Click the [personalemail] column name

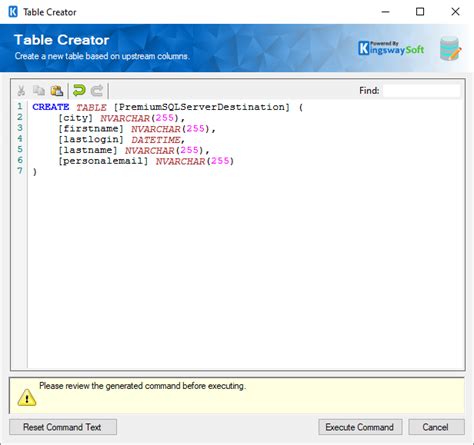pyautogui.click(x=103, y=161)
